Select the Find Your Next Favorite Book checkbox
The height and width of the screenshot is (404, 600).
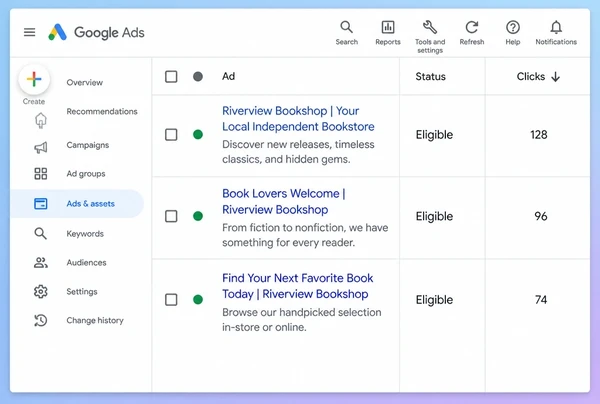(x=171, y=300)
